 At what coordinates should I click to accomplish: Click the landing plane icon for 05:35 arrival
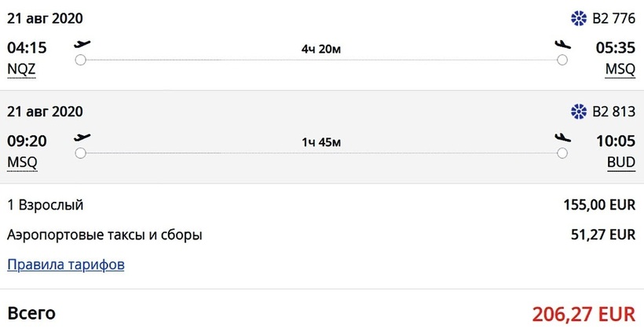(562, 44)
